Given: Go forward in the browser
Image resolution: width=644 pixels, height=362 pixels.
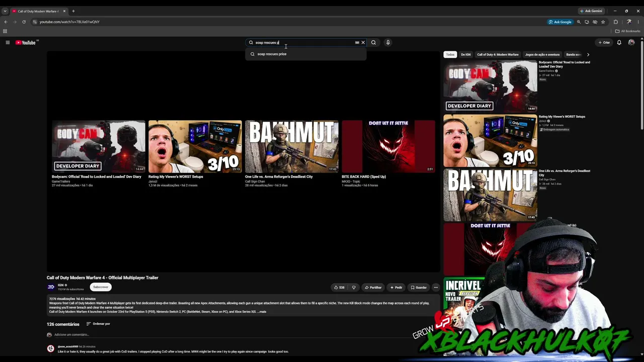Looking at the screenshot, I should pyautogui.click(x=15, y=22).
